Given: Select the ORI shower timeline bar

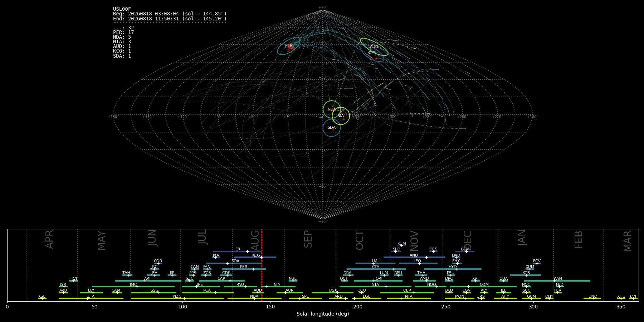Looking at the screenshot, I should click(x=378, y=281).
